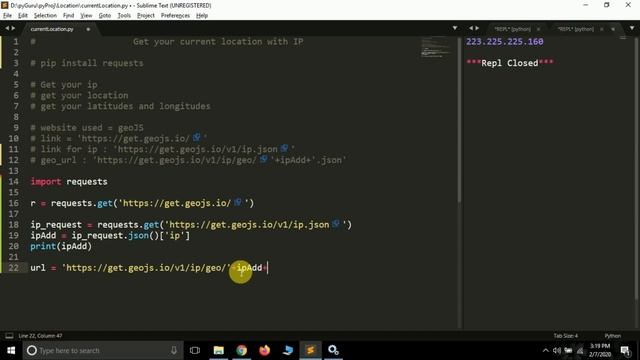
Task: Open the Preferences menu
Action: 175,16
